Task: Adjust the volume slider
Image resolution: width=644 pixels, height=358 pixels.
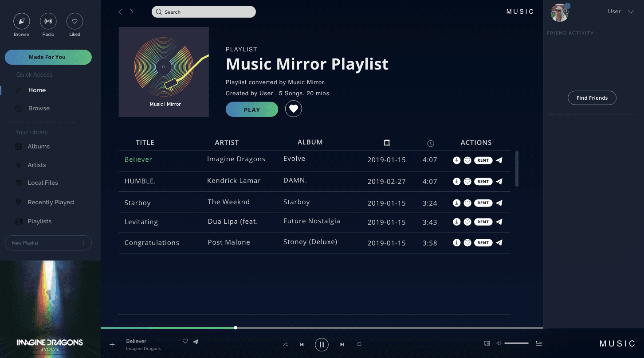Action: (x=516, y=343)
